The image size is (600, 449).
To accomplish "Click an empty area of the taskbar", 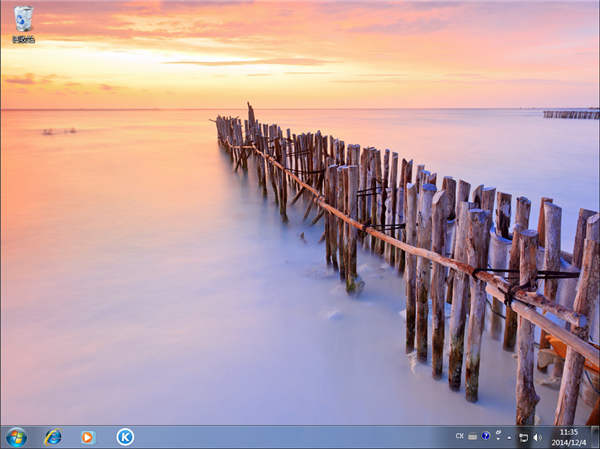I will (290, 437).
